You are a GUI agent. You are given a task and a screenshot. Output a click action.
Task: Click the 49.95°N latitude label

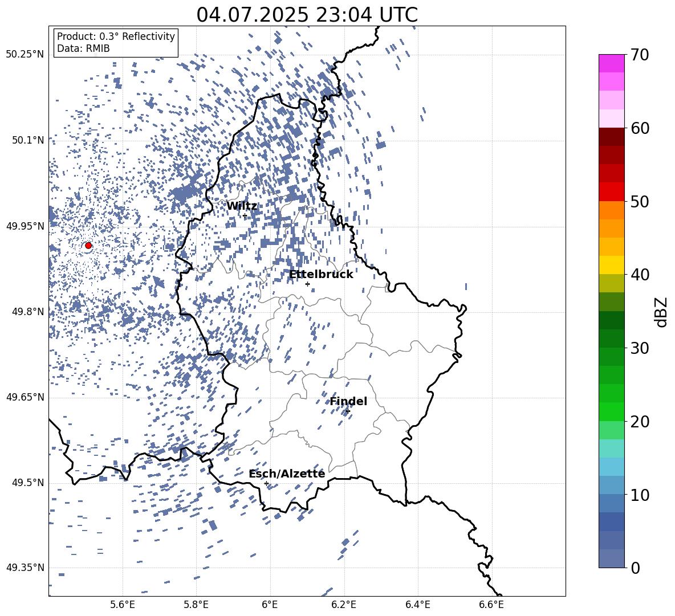pyautogui.click(x=26, y=226)
